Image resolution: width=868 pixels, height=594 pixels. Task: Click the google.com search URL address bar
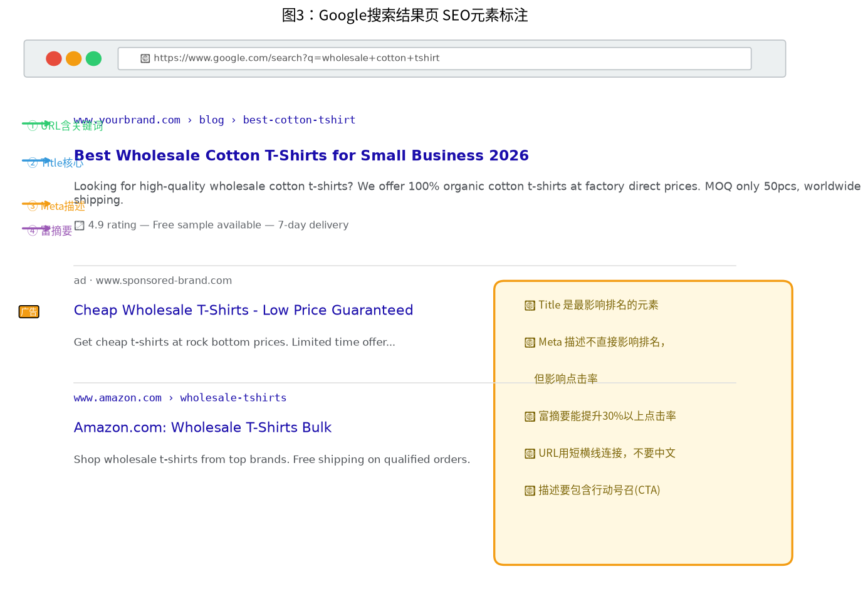tap(434, 58)
